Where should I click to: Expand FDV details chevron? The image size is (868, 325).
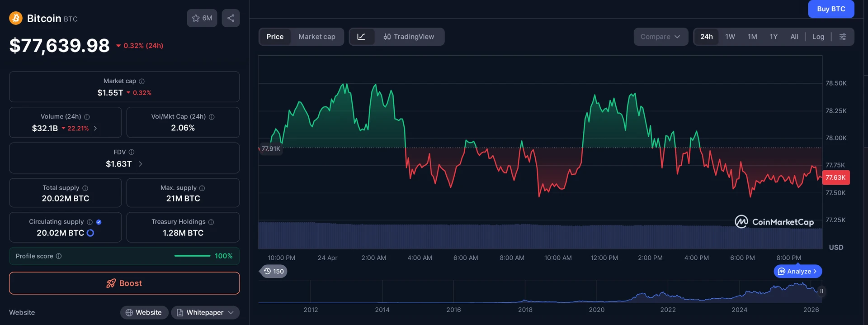(x=140, y=164)
